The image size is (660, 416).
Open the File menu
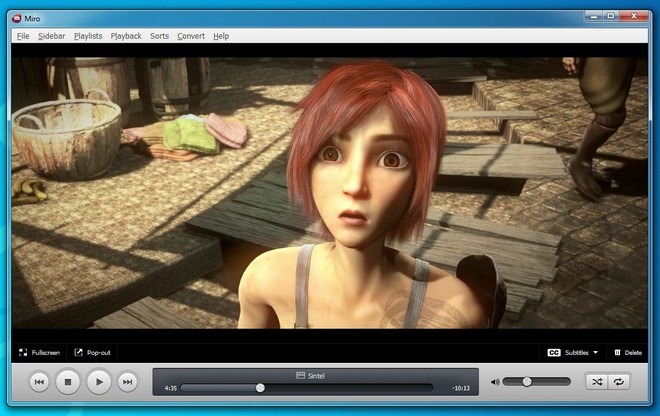click(x=23, y=36)
